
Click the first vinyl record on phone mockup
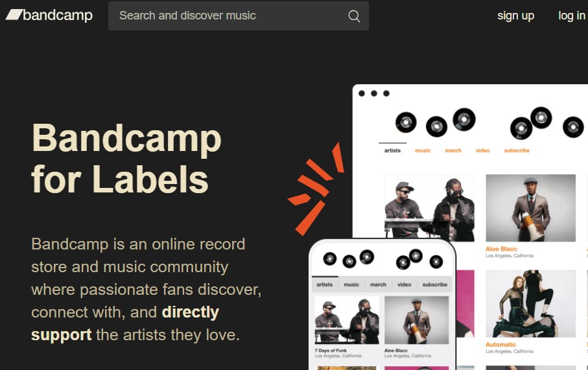click(330, 259)
